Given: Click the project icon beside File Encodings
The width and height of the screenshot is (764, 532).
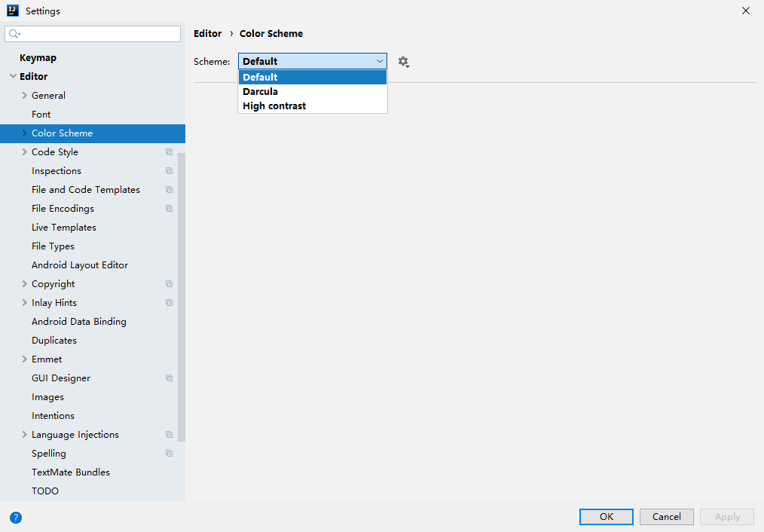Looking at the screenshot, I should point(169,209).
